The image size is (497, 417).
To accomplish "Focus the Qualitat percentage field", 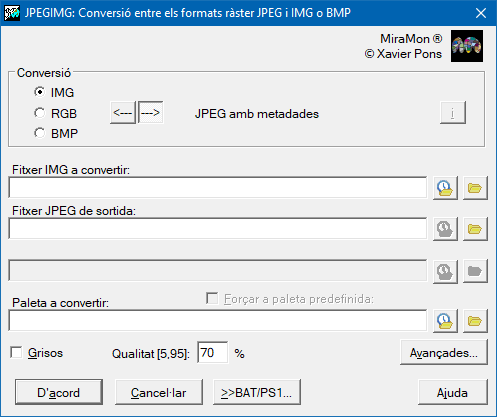I will (213, 352).
